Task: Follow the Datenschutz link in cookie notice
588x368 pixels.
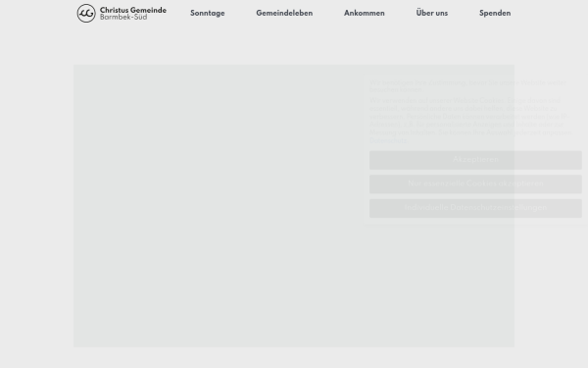Action: tap(388, 140)
